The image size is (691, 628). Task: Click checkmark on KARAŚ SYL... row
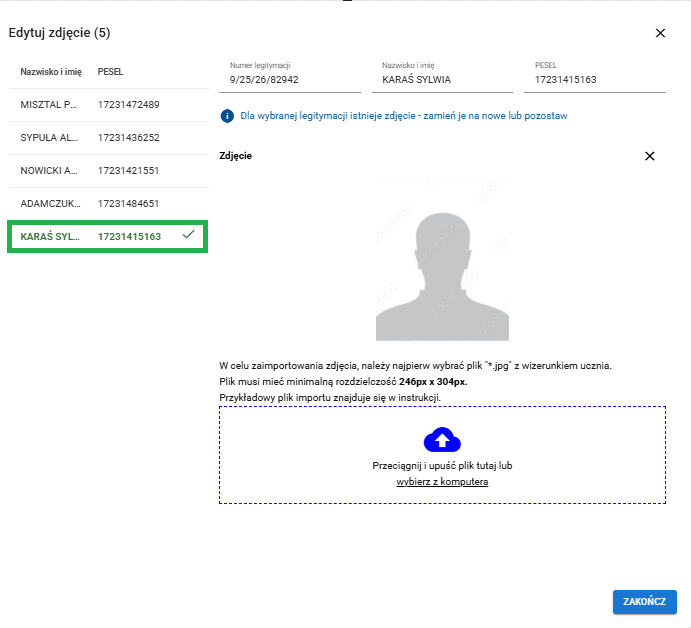point(188,235)
